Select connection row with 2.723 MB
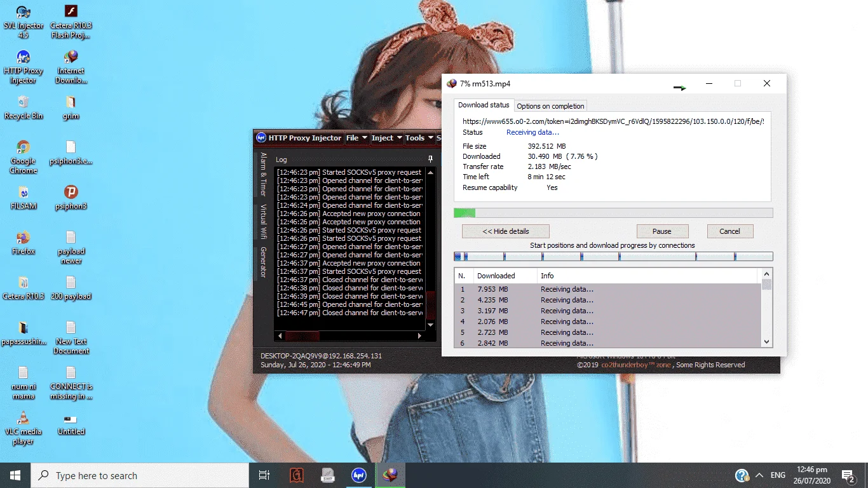The height and width of the screenshot is (488, 868). click(x=607, y=332)
